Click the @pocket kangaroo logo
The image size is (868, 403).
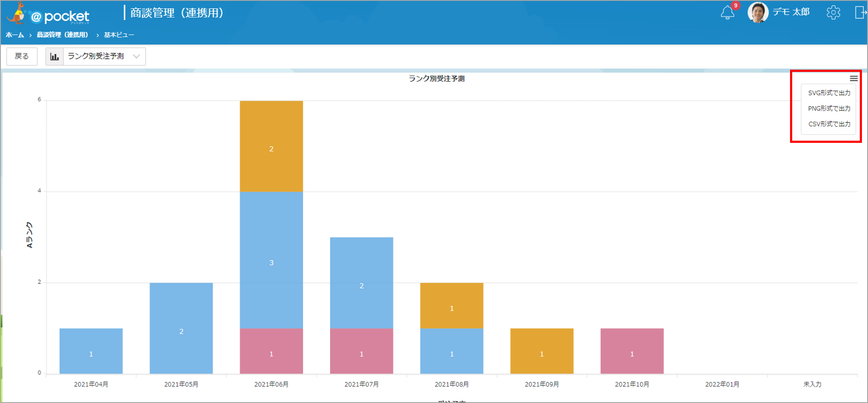[x=49, y=14]
